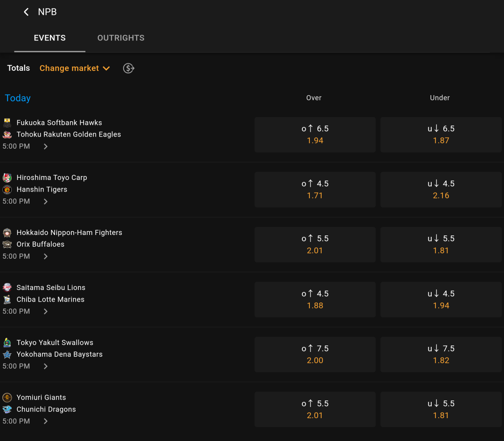Bet over 4.5 at 1.88 Lions game
The image size is (504, 441).
point(315,300)
